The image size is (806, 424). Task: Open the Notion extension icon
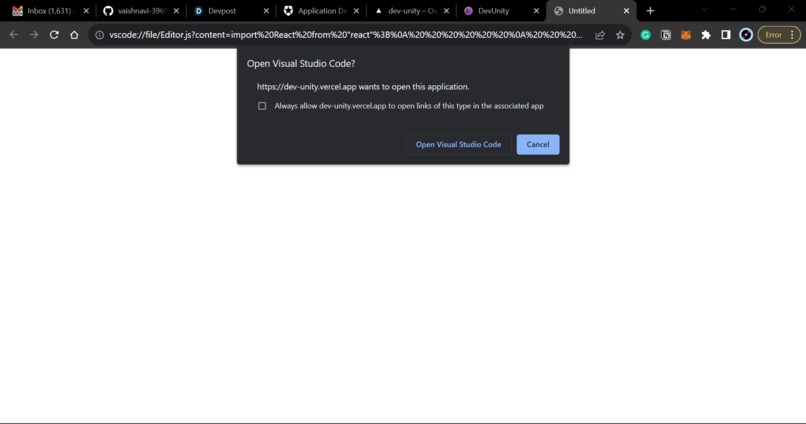point(666,35)
